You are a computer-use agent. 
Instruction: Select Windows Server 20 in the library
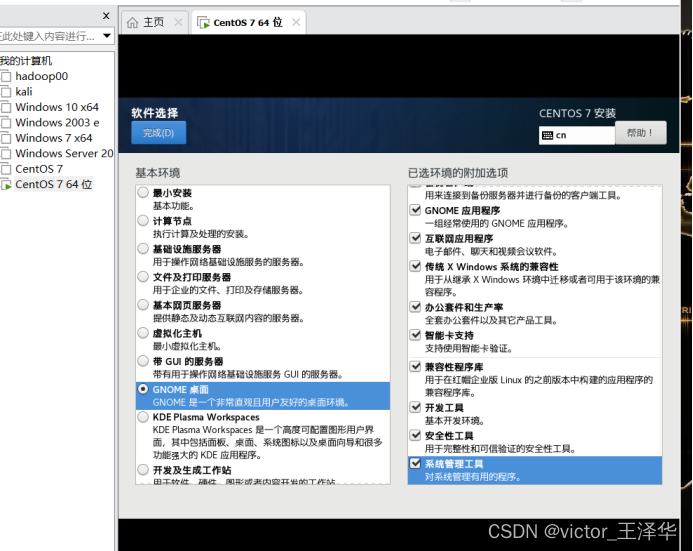coord(65,154)
